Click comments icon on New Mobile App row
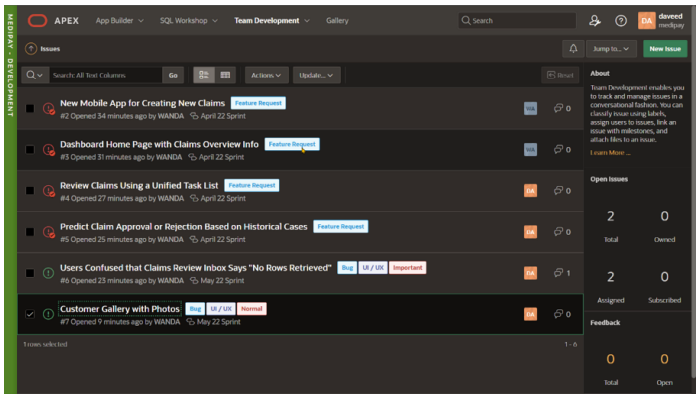 (558, 108)
